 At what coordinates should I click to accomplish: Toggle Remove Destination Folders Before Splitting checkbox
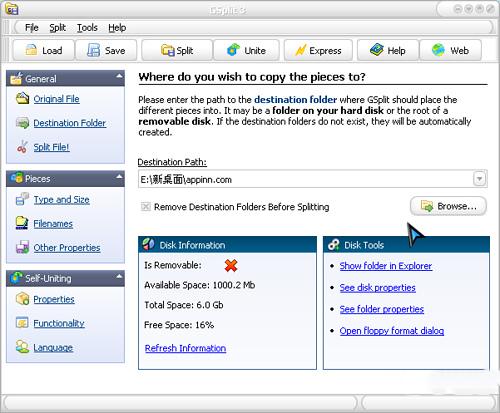pyautogui.click(x=146, y=207)
